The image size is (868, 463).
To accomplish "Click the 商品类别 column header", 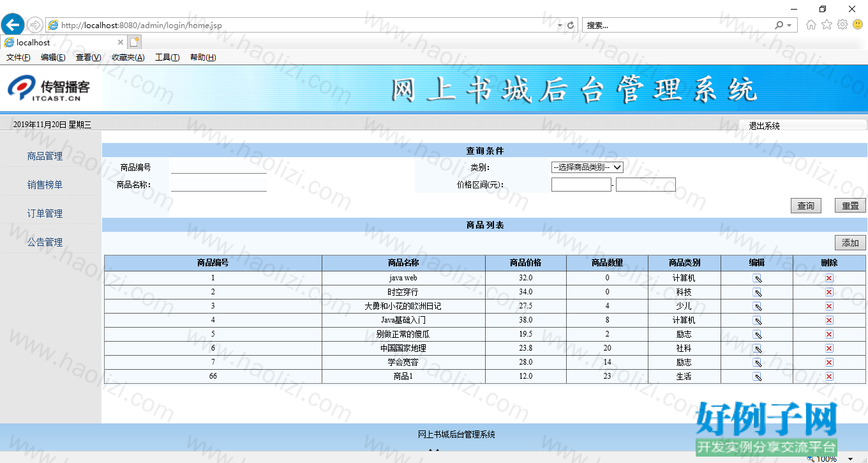I will point(684,263).
